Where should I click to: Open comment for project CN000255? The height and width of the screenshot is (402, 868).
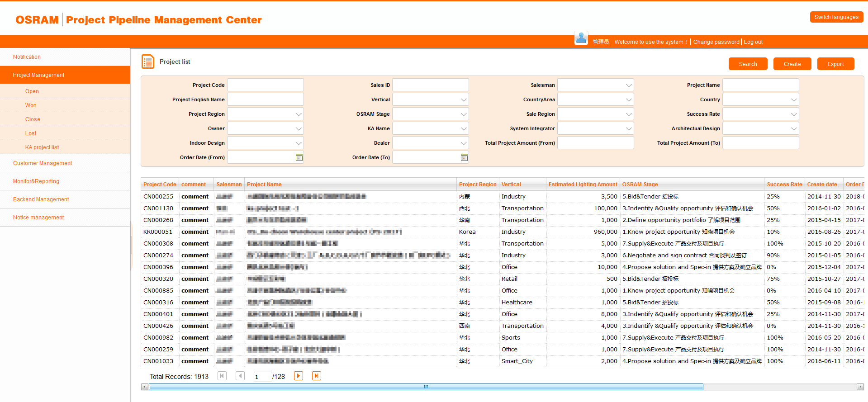coord(195,197)
